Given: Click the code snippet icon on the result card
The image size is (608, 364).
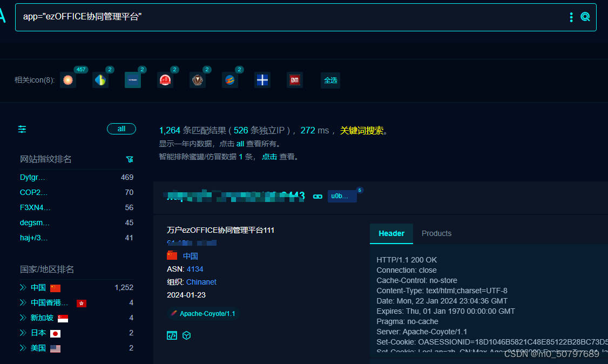Looking at the screenshot, I should coord(172,335).
